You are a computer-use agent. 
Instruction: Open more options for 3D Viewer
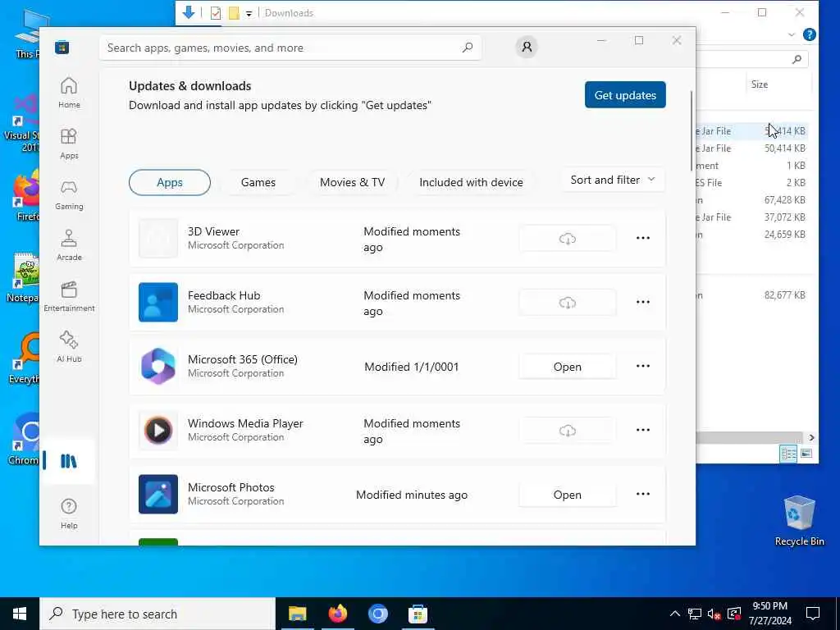point(643,238)
